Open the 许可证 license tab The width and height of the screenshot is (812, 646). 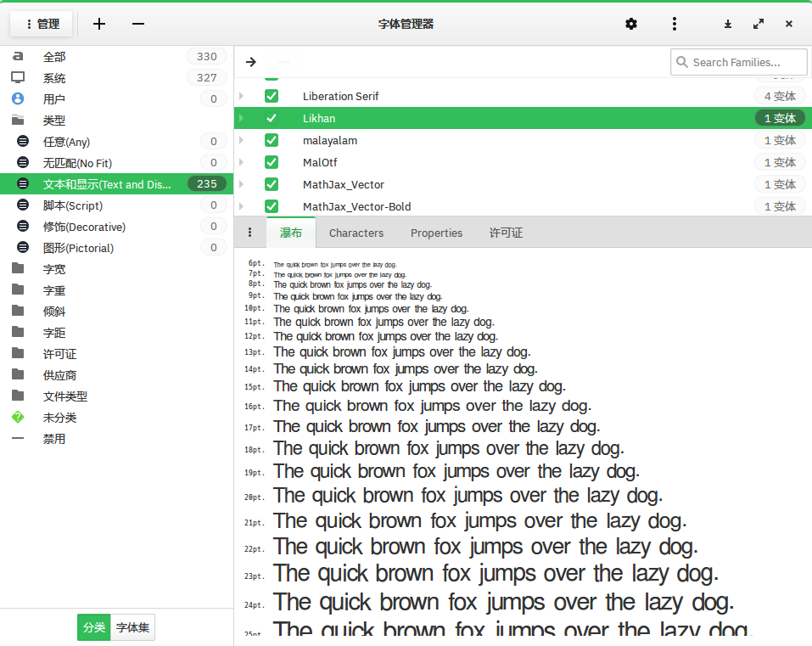tap(506, 233)
